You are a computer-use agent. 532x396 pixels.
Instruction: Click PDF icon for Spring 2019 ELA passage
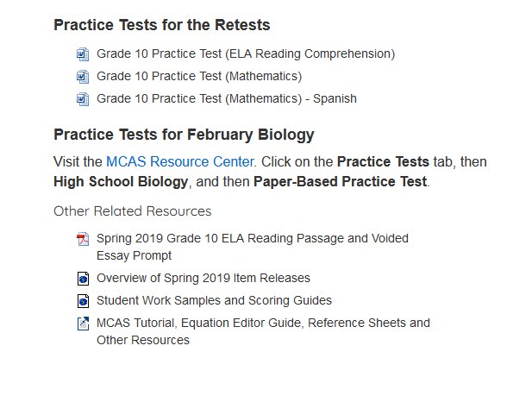[83, 239]
